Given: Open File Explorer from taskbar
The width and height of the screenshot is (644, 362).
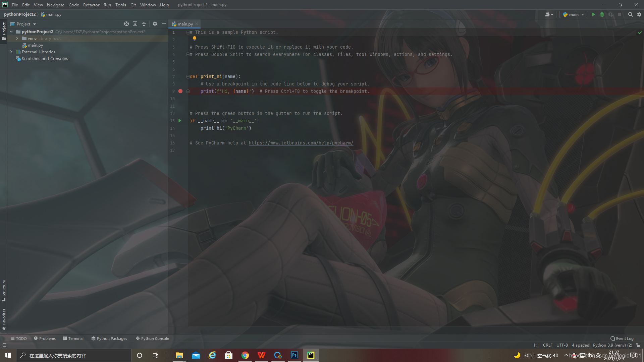Looking at the screenshot, I should click(x=179, y=355).
